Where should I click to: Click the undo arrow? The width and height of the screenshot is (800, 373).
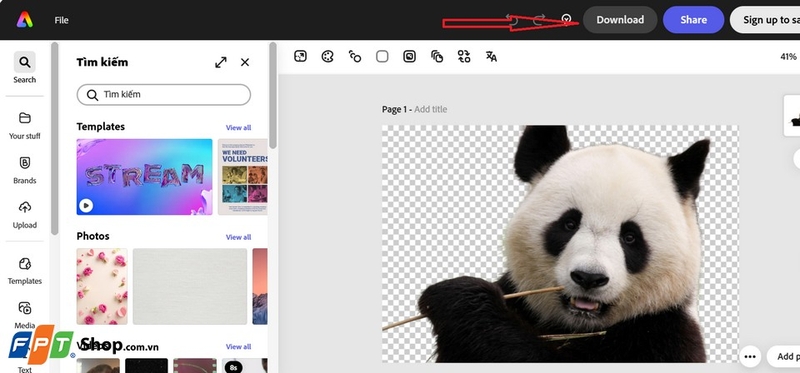coord(512,20)
